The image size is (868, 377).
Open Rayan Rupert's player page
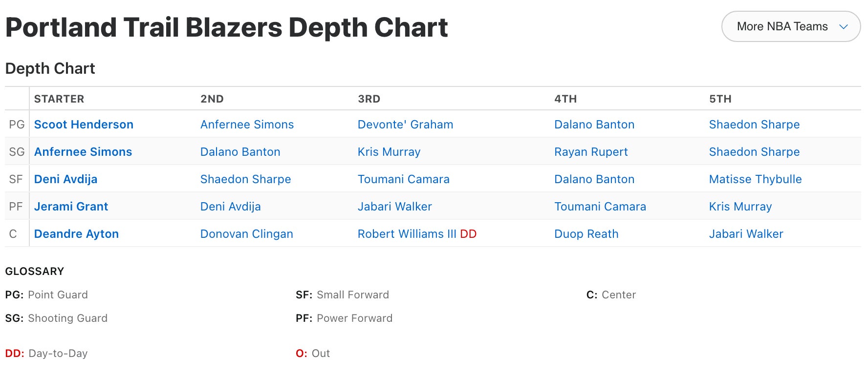[590, 152]
